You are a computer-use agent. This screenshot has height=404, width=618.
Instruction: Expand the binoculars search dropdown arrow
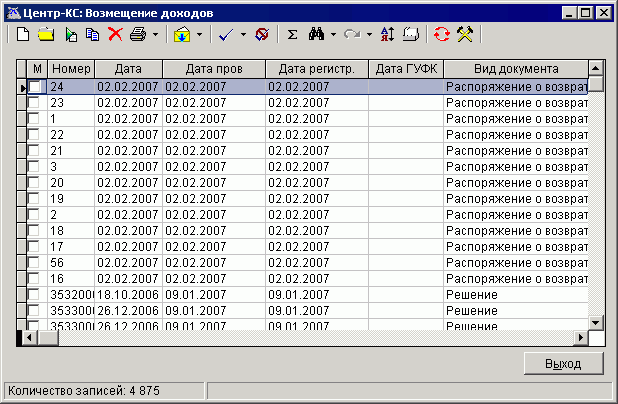pyautogui.click(x=332, y=34)
